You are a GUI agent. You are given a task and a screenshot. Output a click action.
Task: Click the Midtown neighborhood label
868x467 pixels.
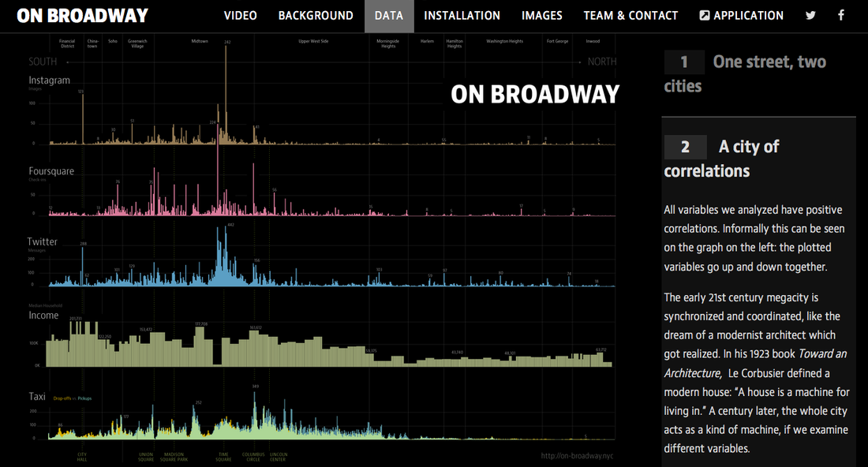click(x=200, y=42)
